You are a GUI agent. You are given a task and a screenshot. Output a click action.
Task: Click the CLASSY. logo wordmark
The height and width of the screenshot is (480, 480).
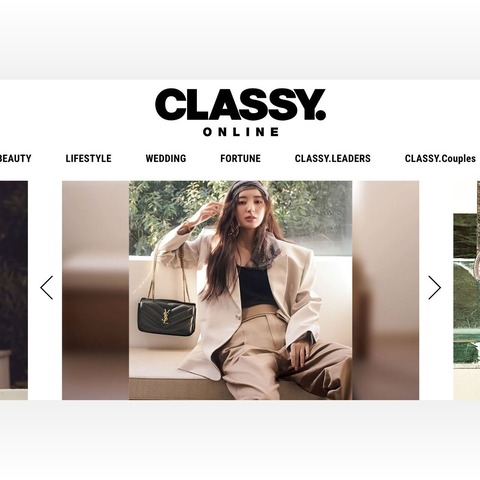(240, 105)
